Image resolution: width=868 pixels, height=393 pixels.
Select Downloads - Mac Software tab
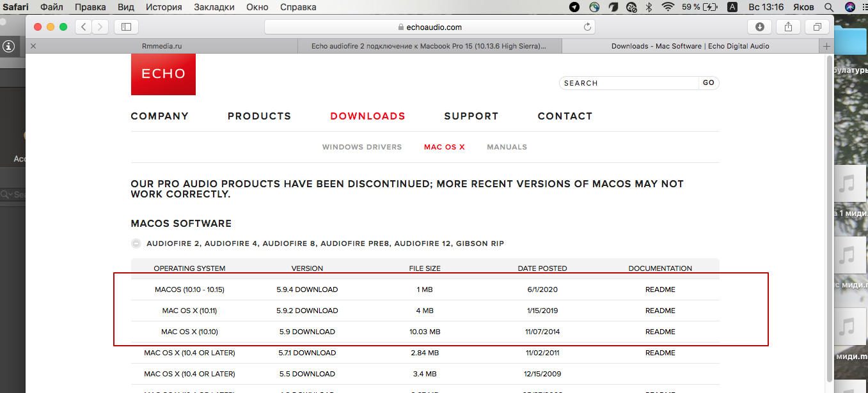coord(690,46)
